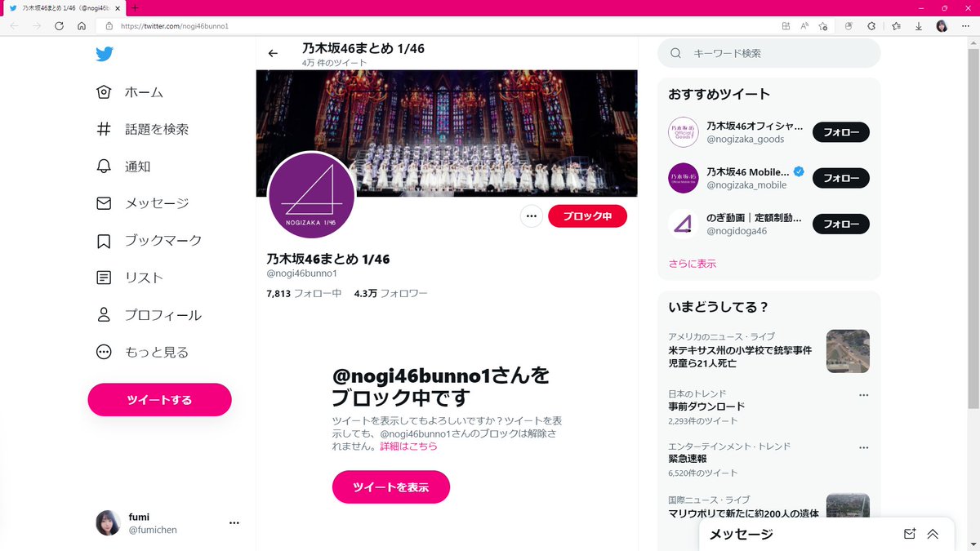Open メッセージ in the sidebar
The height and width of the screenshot is (551, 980).
pos(143,203)
